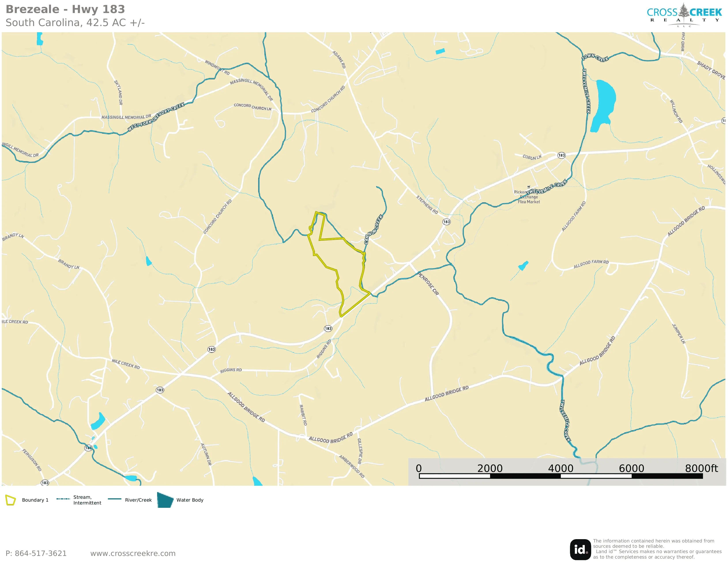
Task: Click the Water Body legend swatch
Action: coord(165,500)
